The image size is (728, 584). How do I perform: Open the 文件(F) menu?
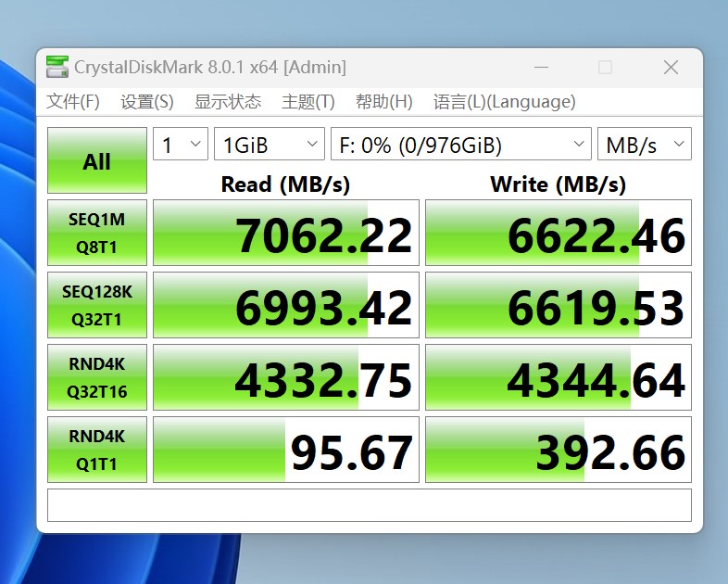(x=73, y=101)
